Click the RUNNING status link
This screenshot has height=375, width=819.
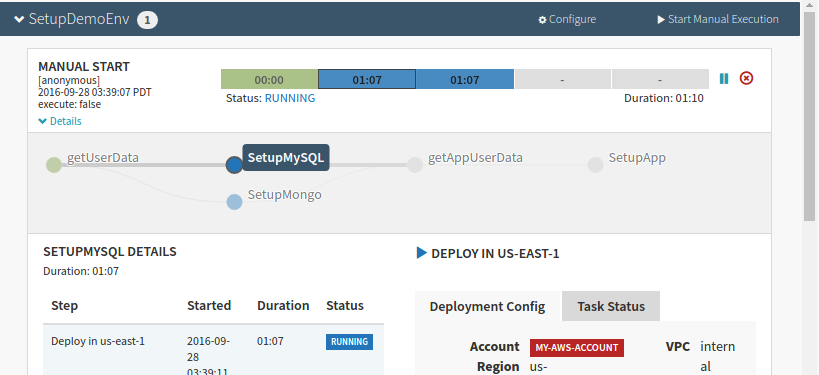(290, 98)
